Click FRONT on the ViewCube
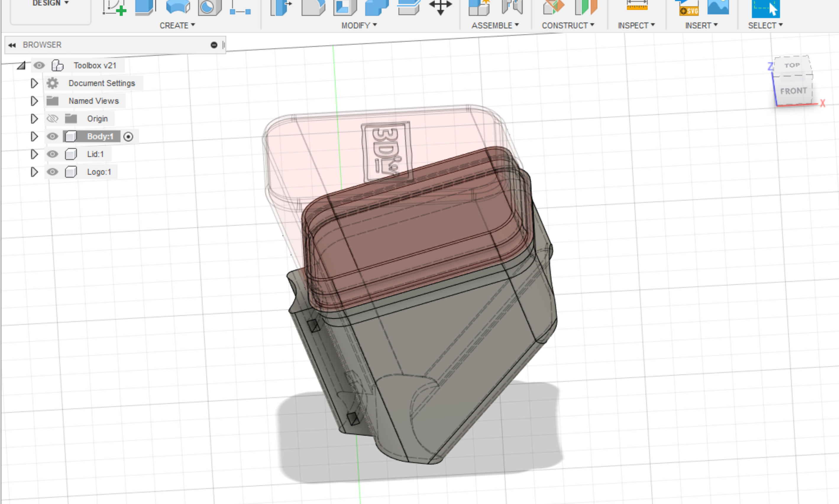 794,90
